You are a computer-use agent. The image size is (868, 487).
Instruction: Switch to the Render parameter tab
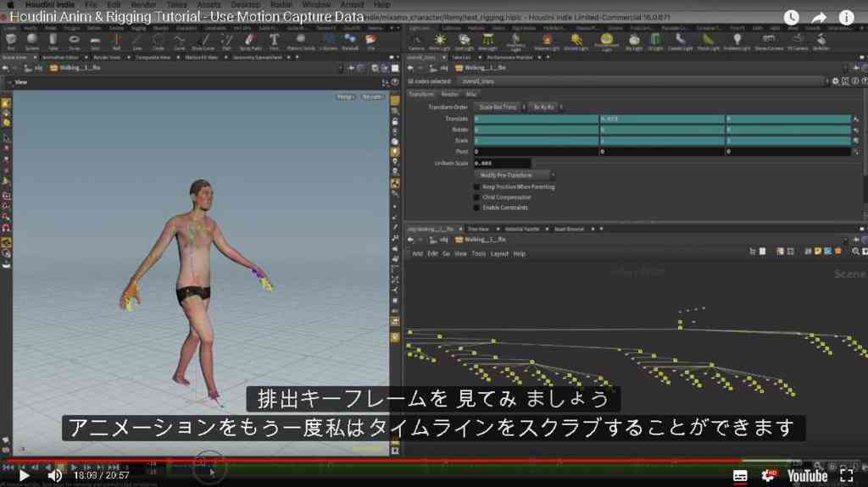449,95
